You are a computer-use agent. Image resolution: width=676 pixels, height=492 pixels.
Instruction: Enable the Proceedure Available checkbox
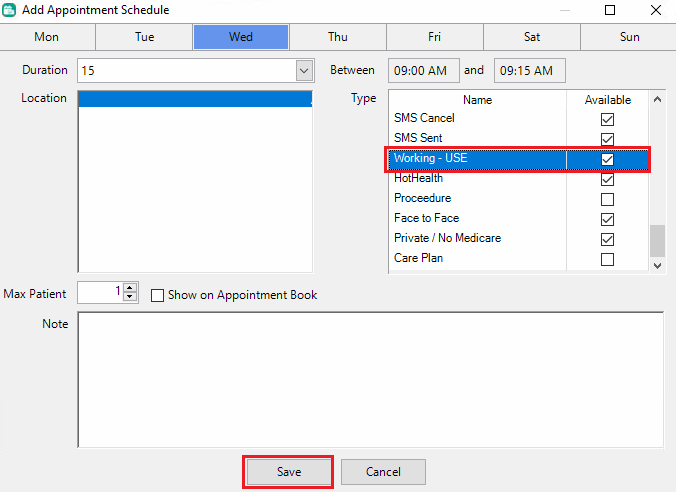coord(607,199)
